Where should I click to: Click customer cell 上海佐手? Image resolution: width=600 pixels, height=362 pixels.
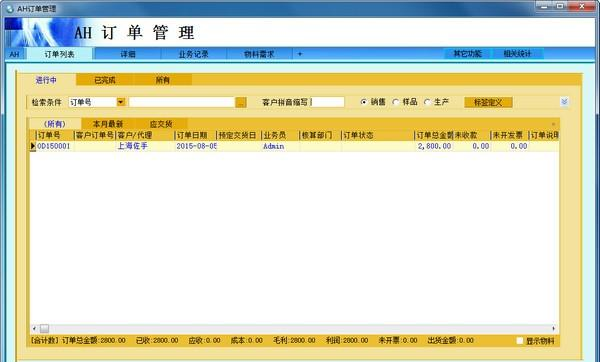145,146
